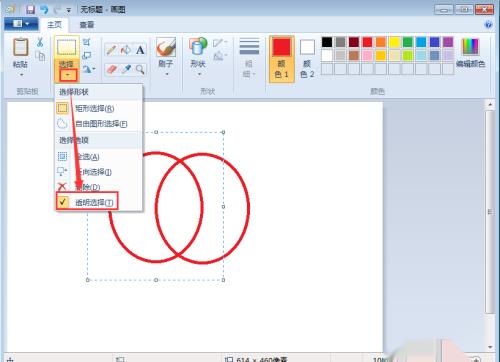This screenshot has width=500, height=362.
Task: Choose 自由图形选择(F) menu entry text
Action: pos(101,124)
